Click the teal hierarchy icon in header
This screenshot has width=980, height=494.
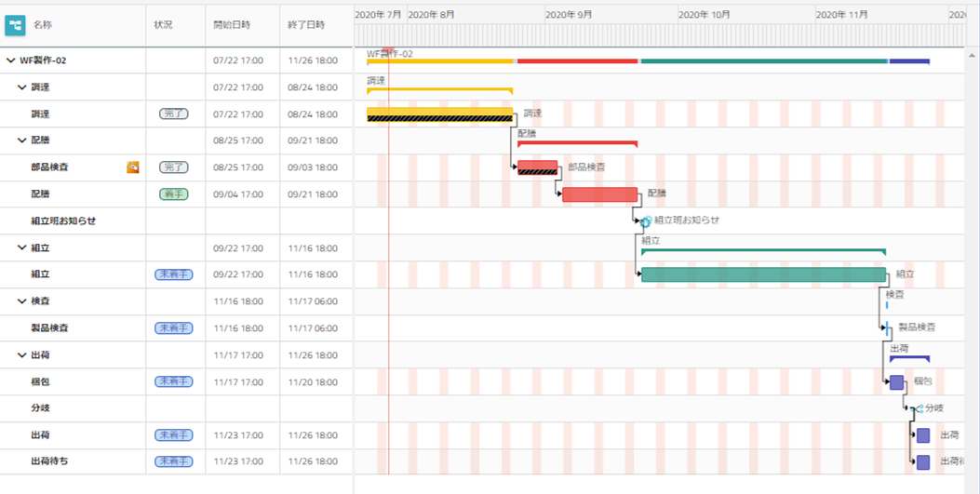pos(15,24)
